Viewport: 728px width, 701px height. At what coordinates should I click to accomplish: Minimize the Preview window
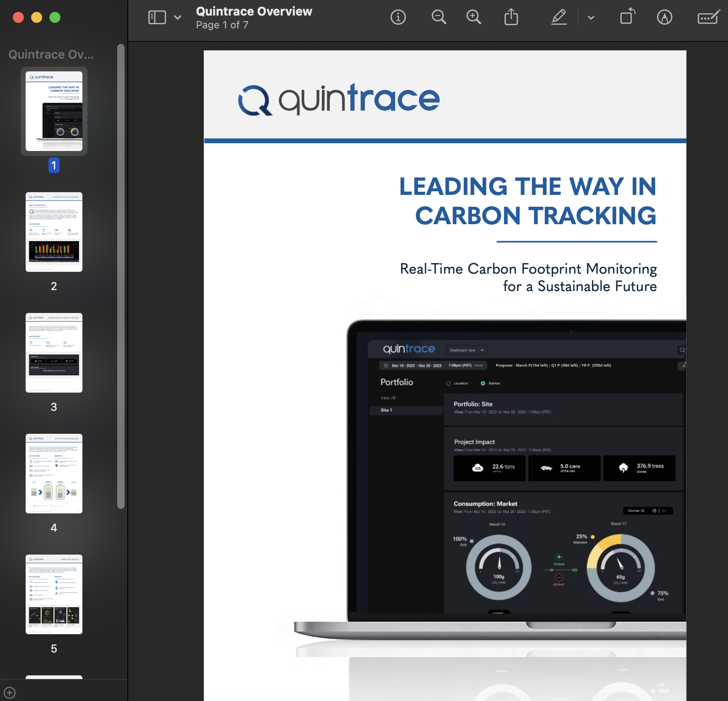(x=37, y=17)
